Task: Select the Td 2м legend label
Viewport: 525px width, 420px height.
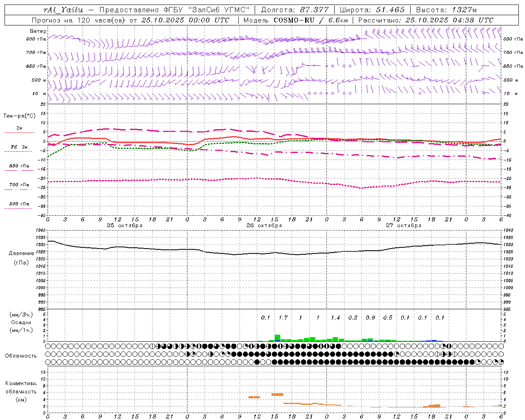Action: pyautogui.click(x=19, y=147)
